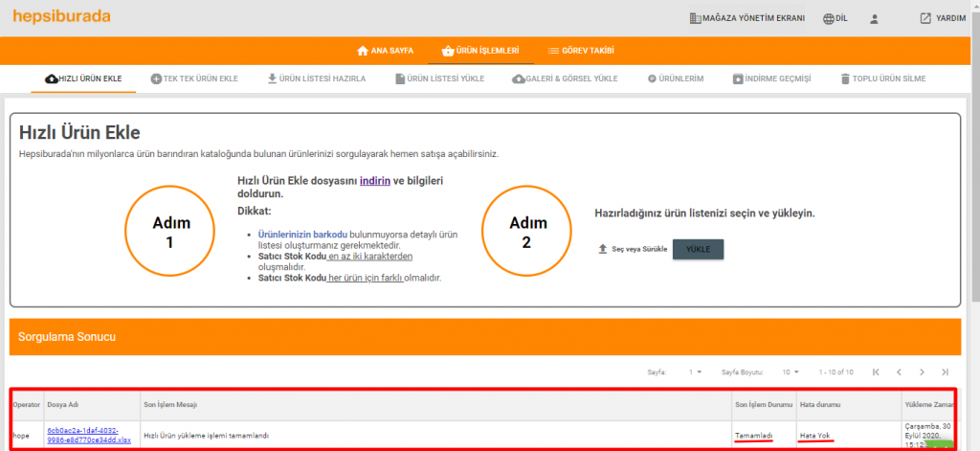Select the Toplu Ürün Silme tab

[882, 79]
